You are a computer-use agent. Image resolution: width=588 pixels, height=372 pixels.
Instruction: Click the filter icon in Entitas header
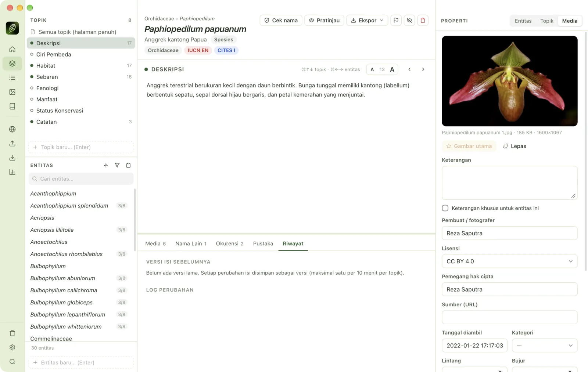pos(117,165)
